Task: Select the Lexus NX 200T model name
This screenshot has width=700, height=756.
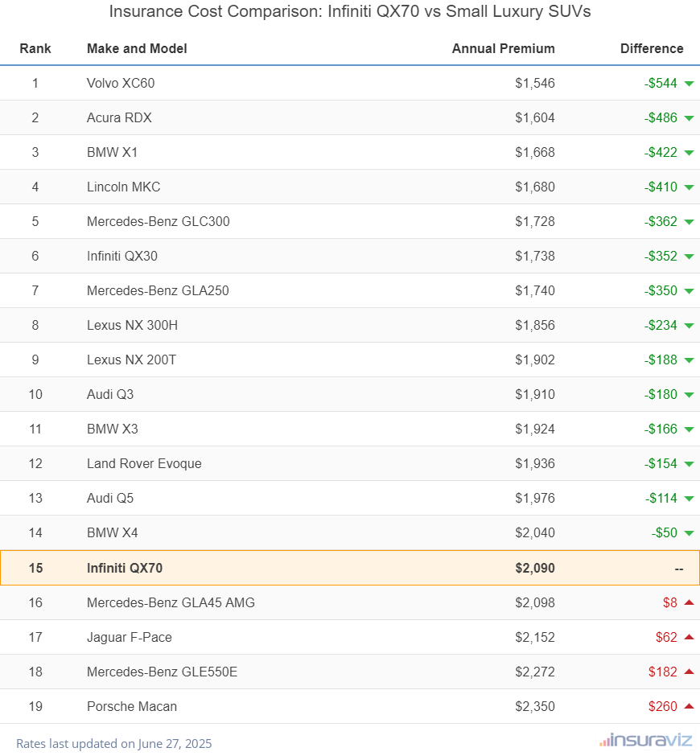Action: (132, 360)
